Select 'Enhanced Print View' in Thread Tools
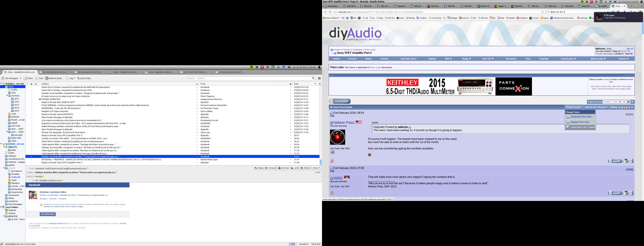The width and height of the screenshot is (644, 246). (x=580, y=117)
